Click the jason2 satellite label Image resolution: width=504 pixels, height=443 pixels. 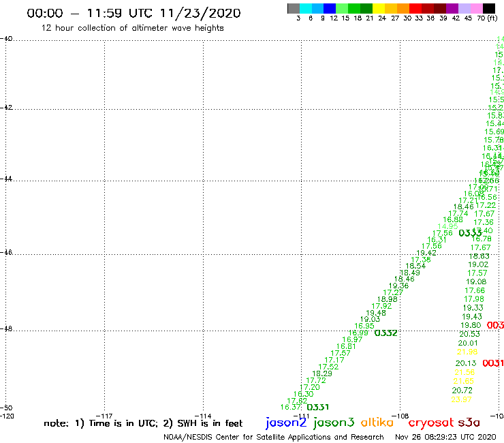point(286,423)
